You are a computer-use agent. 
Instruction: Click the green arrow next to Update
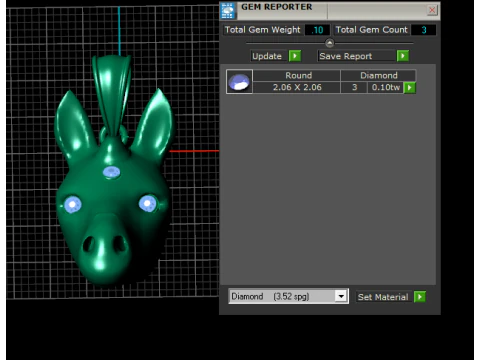(295, 56)
